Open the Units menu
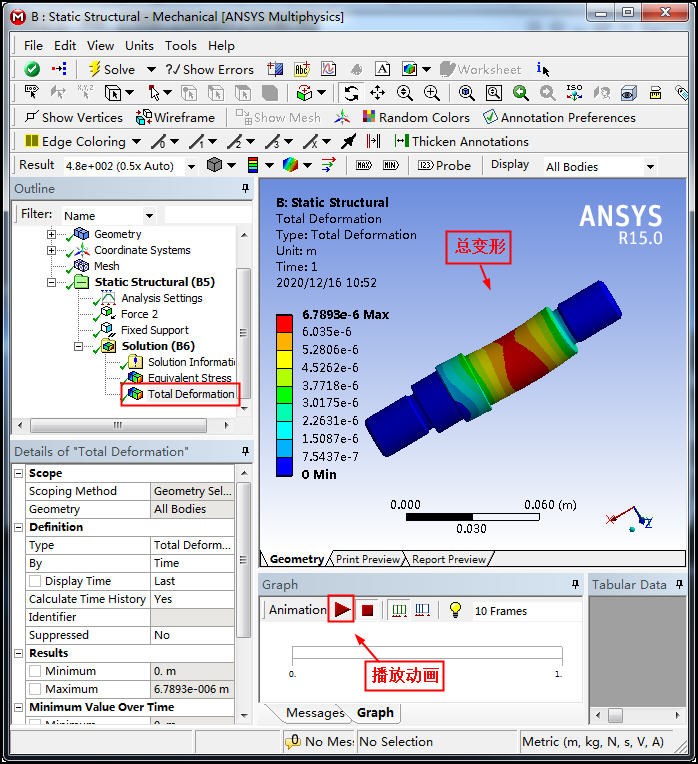 tap(139, 45)
